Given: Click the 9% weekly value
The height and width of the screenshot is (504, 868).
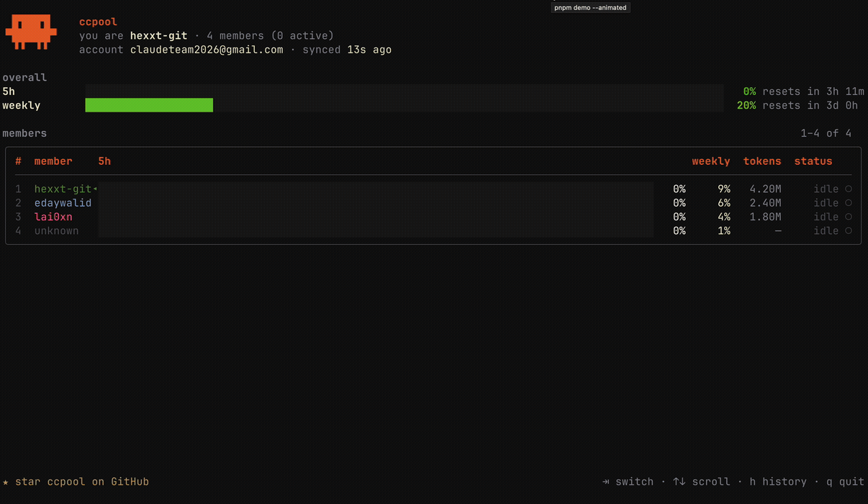Looking at the screenshot, I should (x=724, y=189).
